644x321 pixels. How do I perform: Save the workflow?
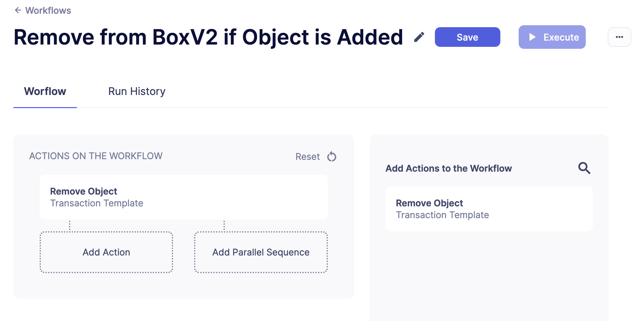pos(467,37)
